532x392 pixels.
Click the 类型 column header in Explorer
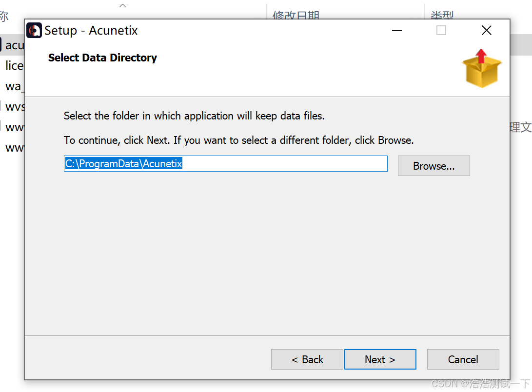[x=442, y=15]
